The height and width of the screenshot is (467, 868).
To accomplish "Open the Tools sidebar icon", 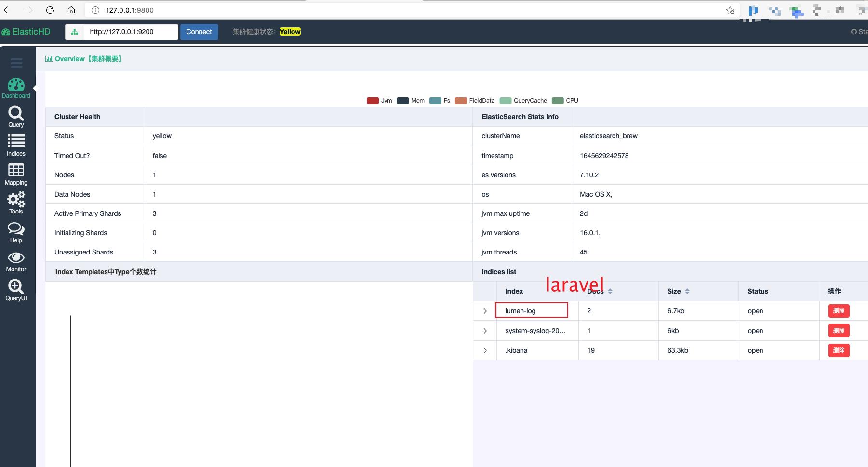I will tap(16, 203).
